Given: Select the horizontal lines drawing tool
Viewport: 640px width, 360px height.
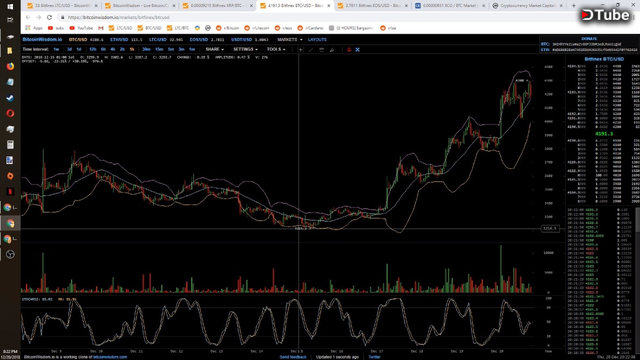Looking at the screenshot, I should coord(322,49).
